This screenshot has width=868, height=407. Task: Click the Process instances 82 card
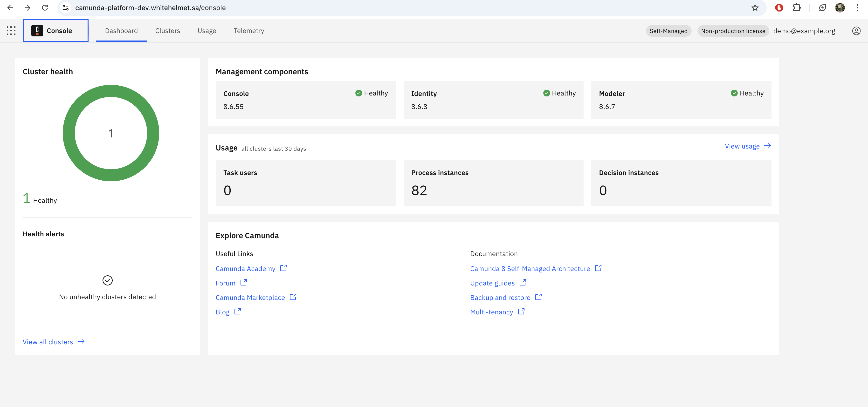pyautogui.click(x=493, y=183)
